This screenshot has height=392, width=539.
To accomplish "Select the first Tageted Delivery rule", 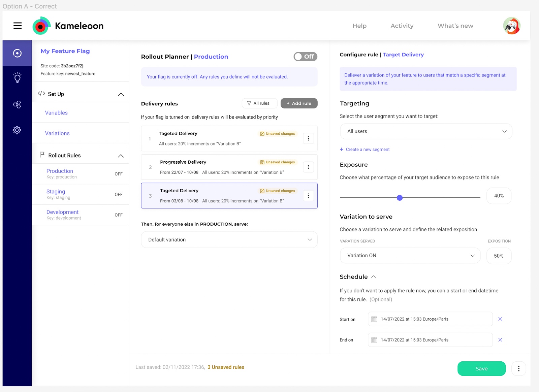I will click(229, 138).
